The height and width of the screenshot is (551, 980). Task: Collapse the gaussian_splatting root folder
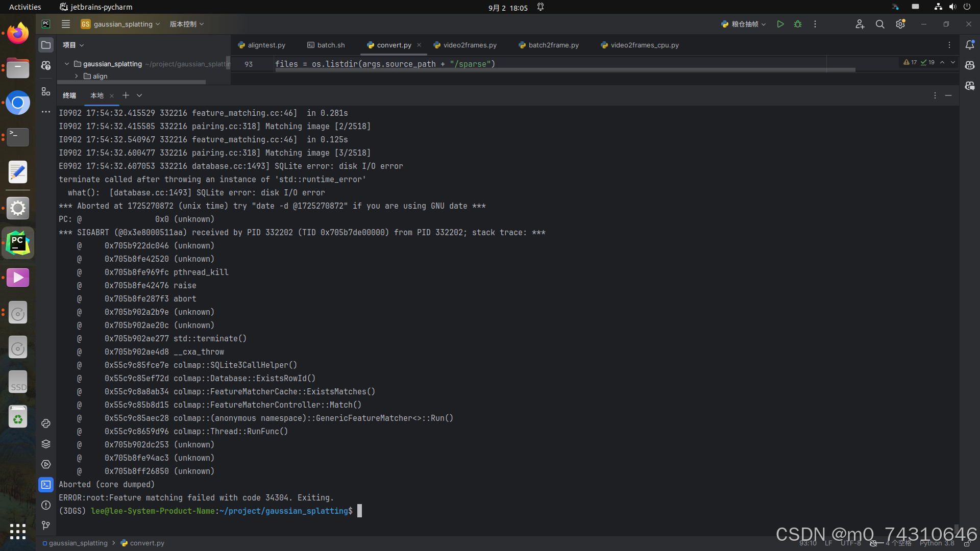pyautogui.click(x=66, y=64)
